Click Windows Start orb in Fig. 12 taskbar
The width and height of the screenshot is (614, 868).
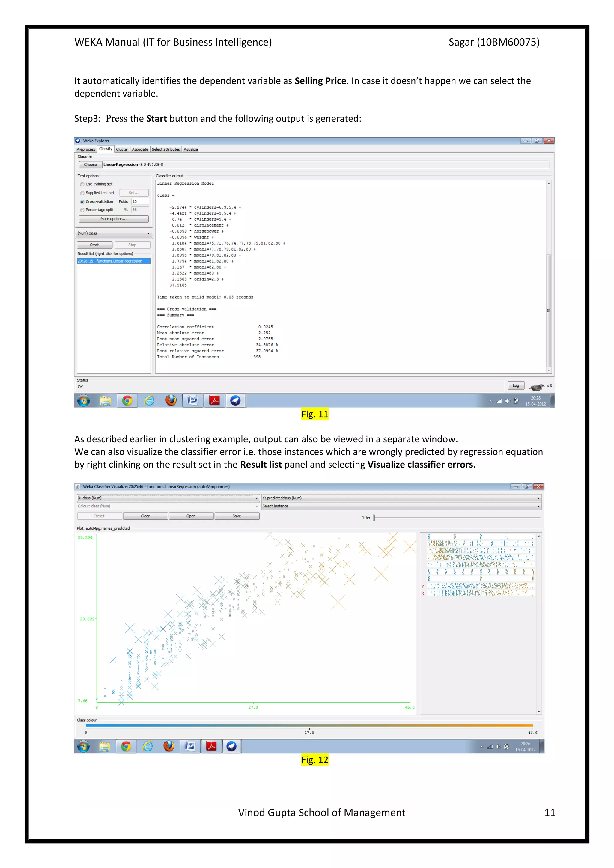coord(83,746)
